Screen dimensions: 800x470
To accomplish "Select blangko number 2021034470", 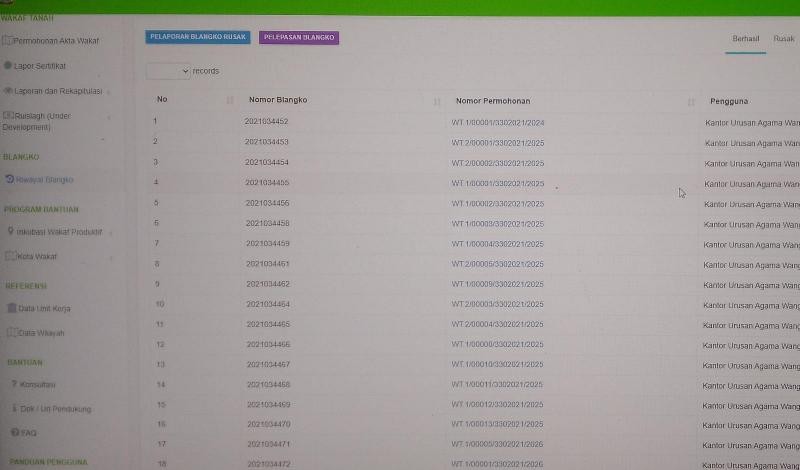I will coord(269,424).
